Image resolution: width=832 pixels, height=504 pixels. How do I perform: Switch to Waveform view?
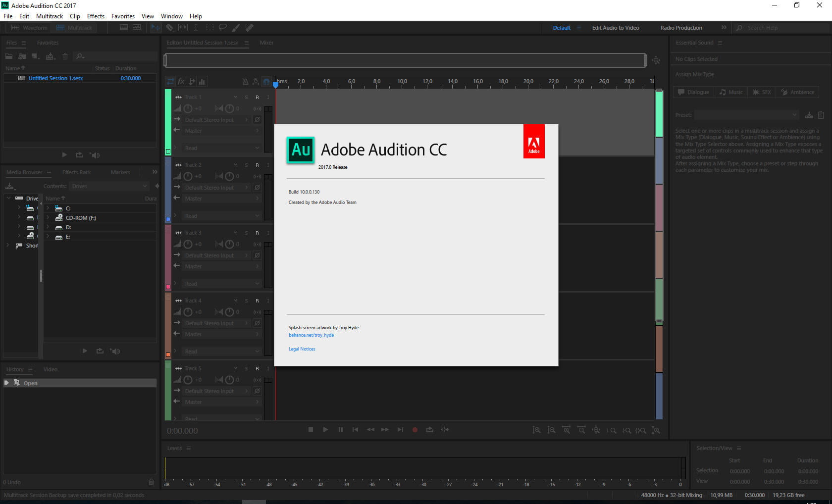pyautogui.click(x=29, y=28)
